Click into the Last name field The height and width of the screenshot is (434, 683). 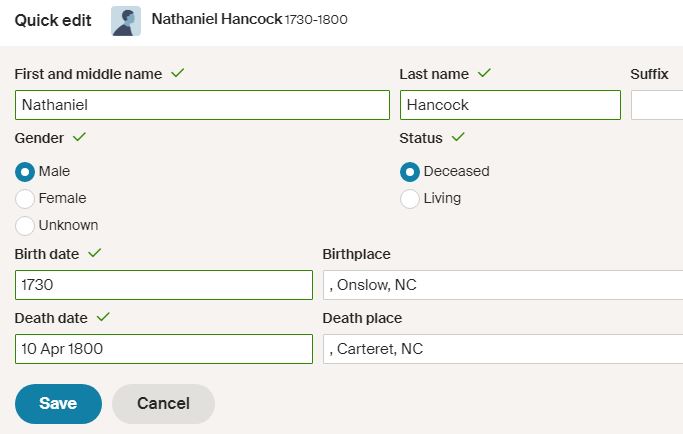pos(510,105)
